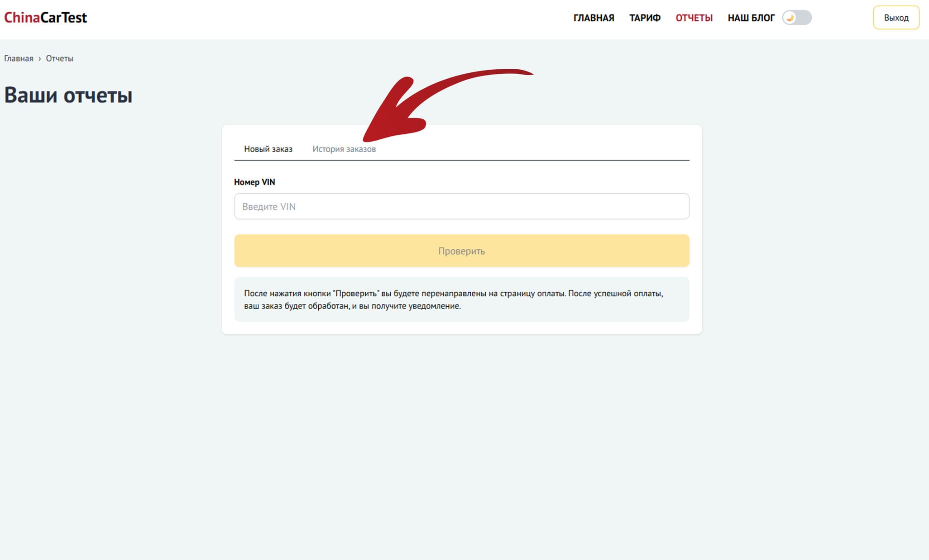
Task: Open the ГЛАВНАЯ navigation item
Action: tap(594, 18)
